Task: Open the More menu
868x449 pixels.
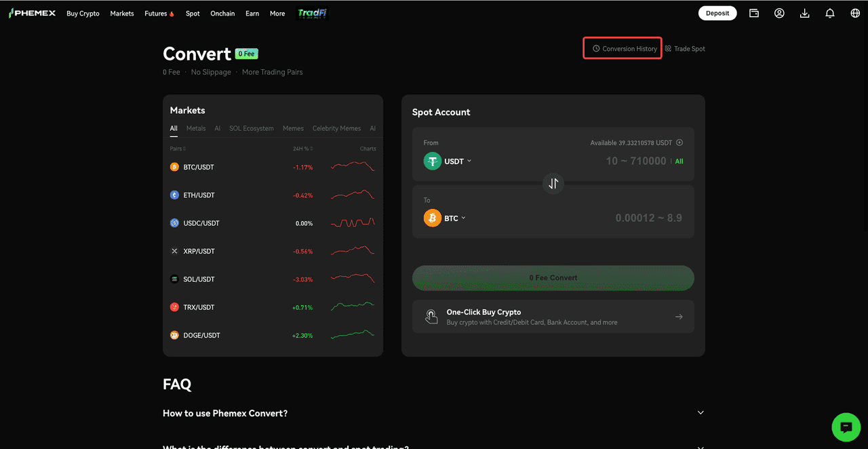Action: pos(277,14)
